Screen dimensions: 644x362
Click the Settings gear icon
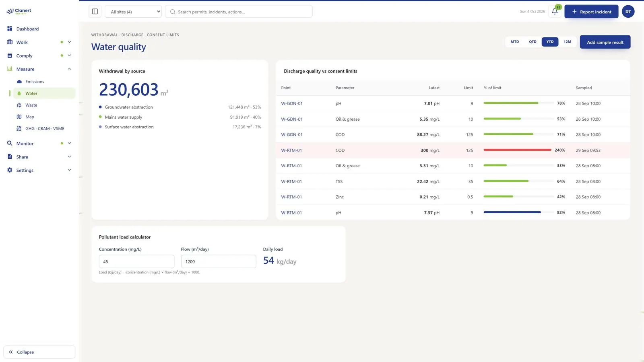coord(10,170)
